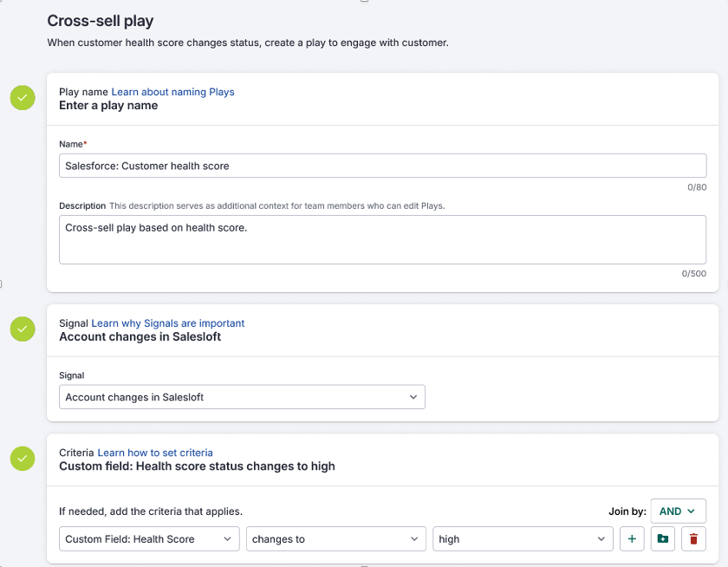Click the green folder add-group icon
This screenshot has width=728, height=567.
point(663,539)
